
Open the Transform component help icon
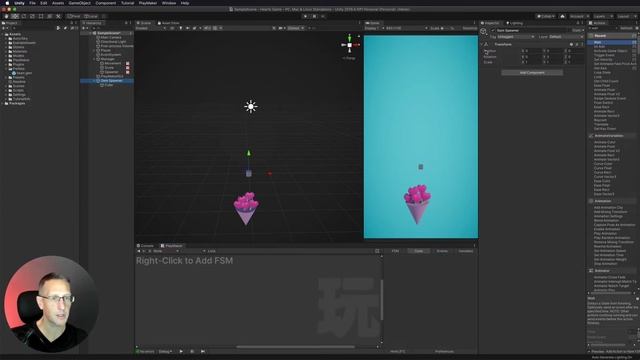571,44
